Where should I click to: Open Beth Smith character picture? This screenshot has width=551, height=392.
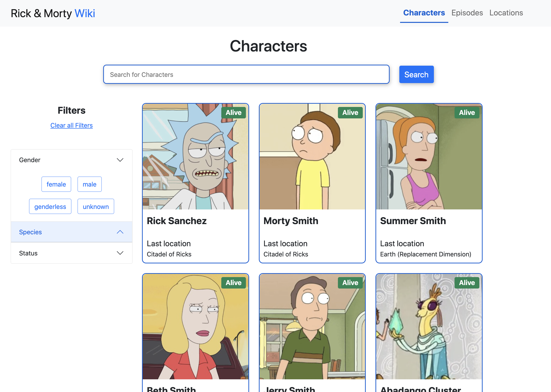(x=195, y=326)
